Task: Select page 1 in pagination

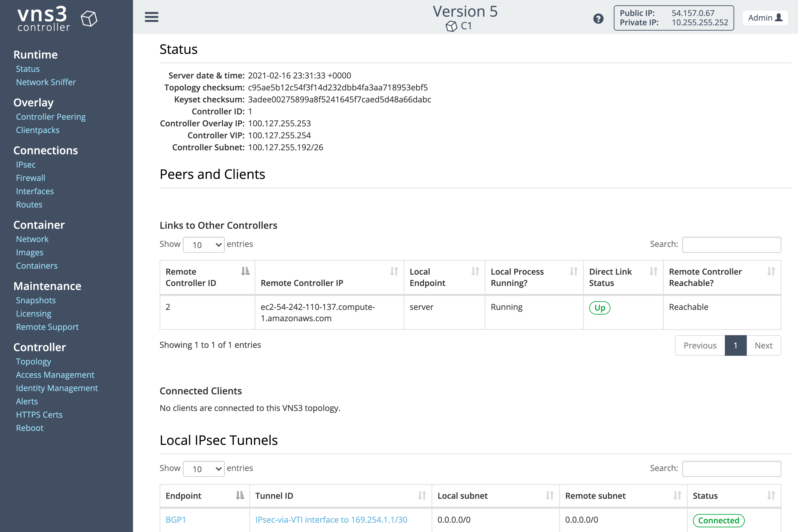Action: point(735,345)
